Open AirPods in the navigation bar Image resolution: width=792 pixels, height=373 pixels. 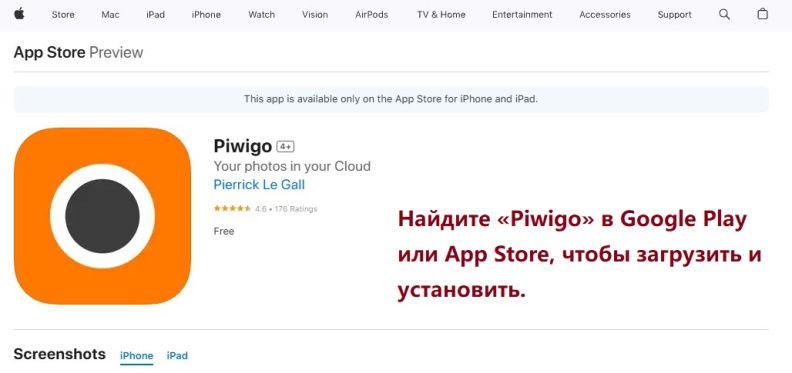click(x=372, y=15)
